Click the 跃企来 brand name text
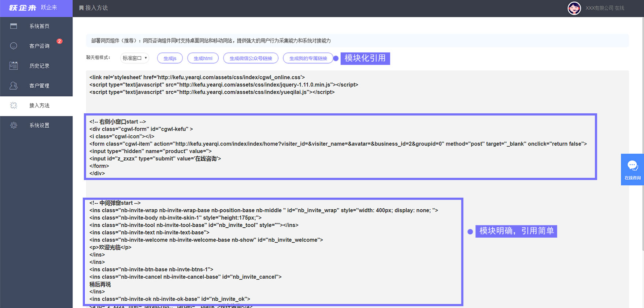 tap(49, 7)
